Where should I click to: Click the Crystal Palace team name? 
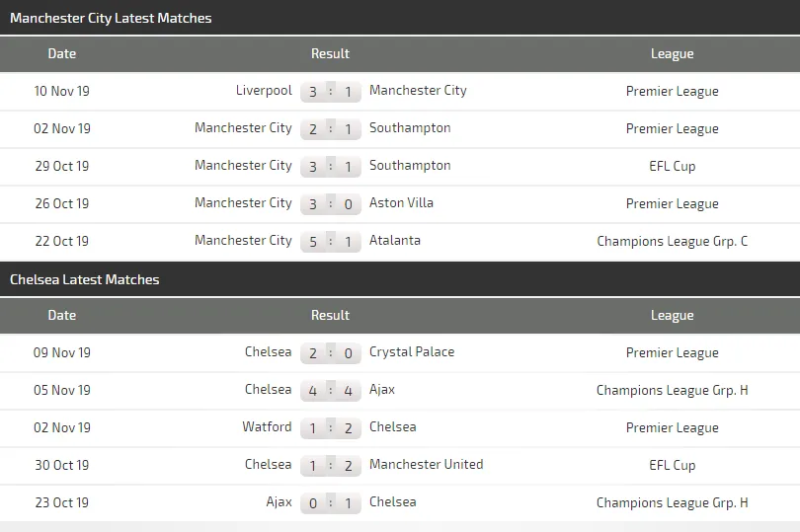(x=411, y=352)
